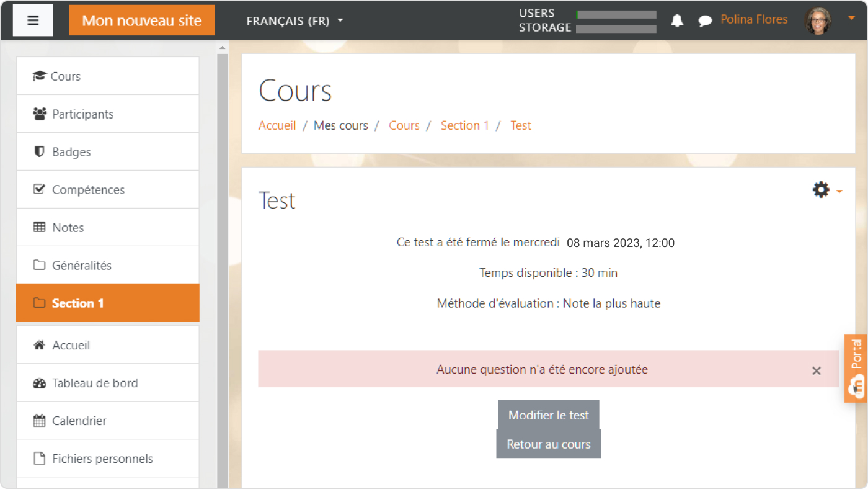The height and width of the screenshot is (489, 868).
Task: Select Section 1 in the sidebar
Action: pyautogui.click(x=107, y=303)
